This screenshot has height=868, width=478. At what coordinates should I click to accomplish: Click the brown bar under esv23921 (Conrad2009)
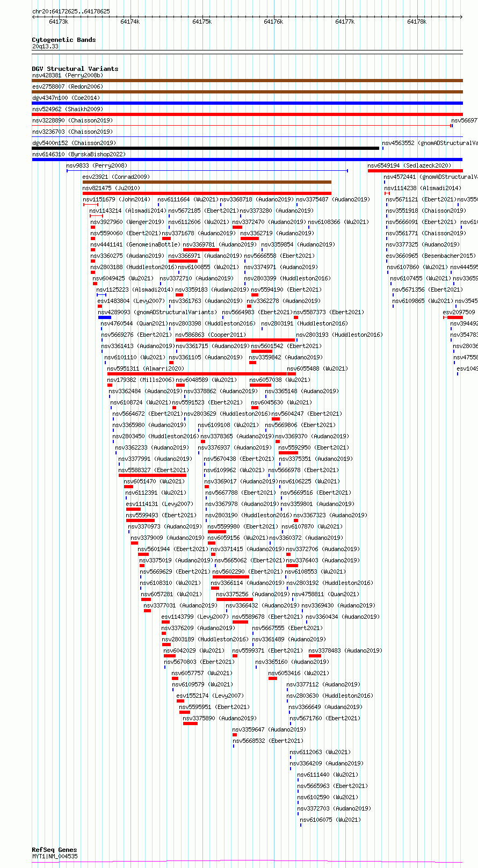point(207,182)
